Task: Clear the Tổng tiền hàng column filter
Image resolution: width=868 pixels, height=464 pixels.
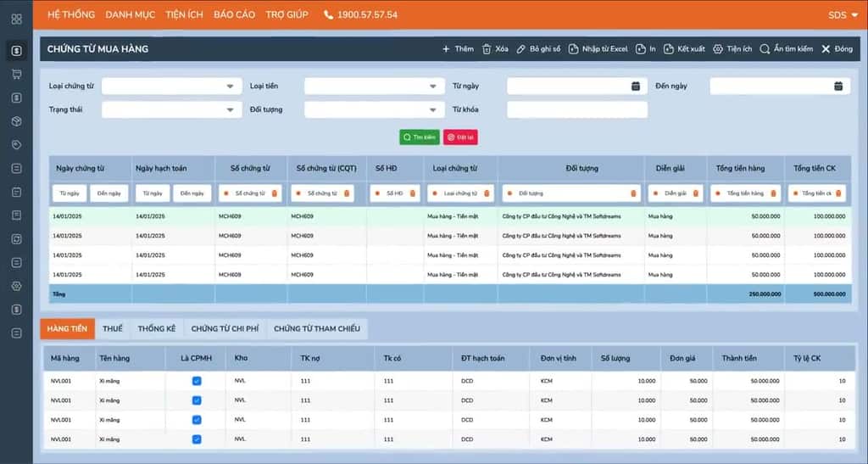Action: [x=773, y=193]
